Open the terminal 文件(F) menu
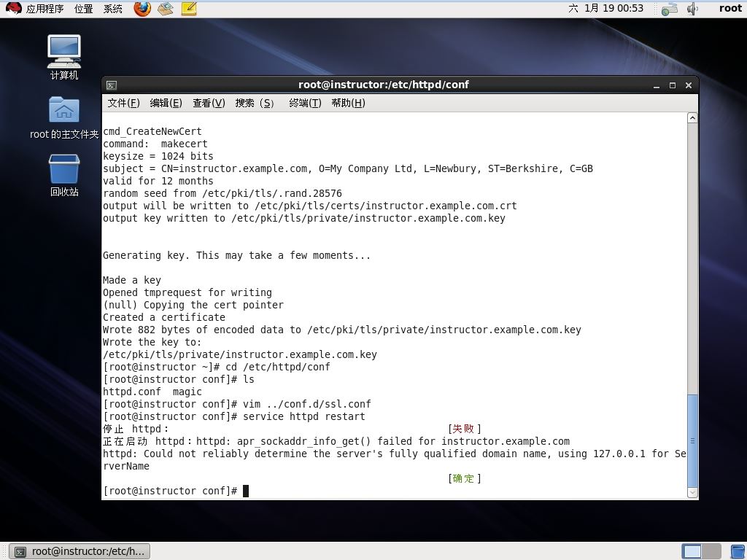Viewport: 747px width, 560px height. point(123,103)
